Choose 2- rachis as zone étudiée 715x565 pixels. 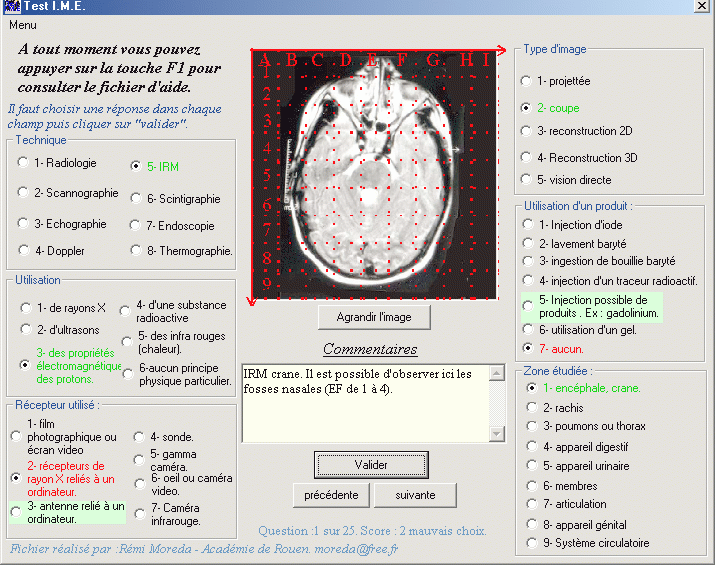coord(532,407)
